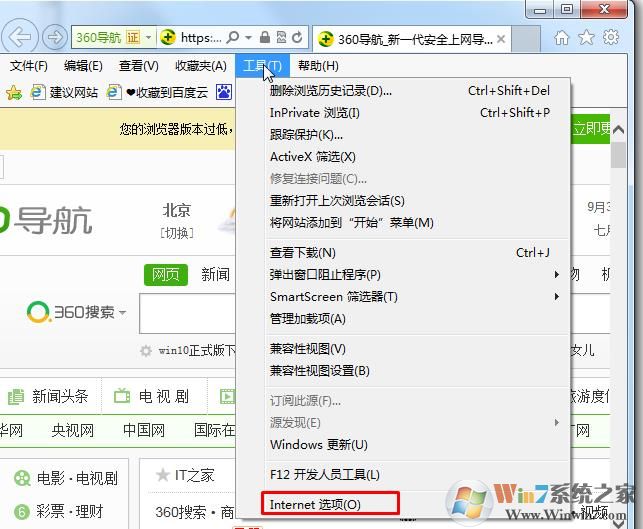The image size is (643, 529).
Task: Expand the address bar dropdown arrow
Action: pyautogui.click(x=150, y=38)
